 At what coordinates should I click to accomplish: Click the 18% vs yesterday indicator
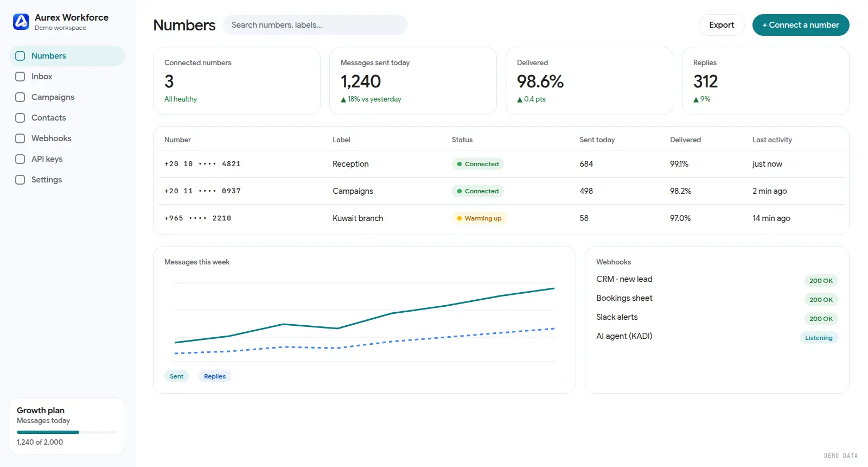371,99
